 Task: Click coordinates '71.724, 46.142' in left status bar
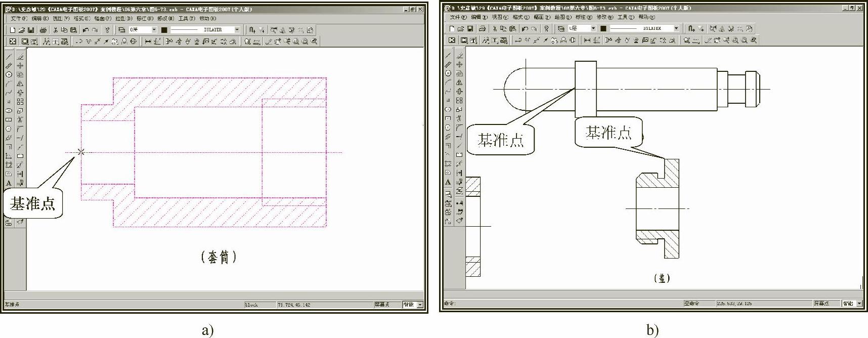[x=293, y=305]
